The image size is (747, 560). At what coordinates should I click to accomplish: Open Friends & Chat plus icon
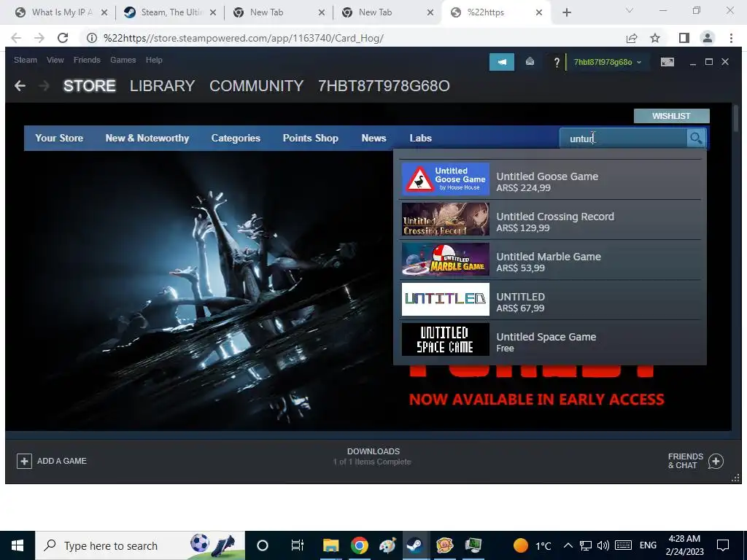716,461
